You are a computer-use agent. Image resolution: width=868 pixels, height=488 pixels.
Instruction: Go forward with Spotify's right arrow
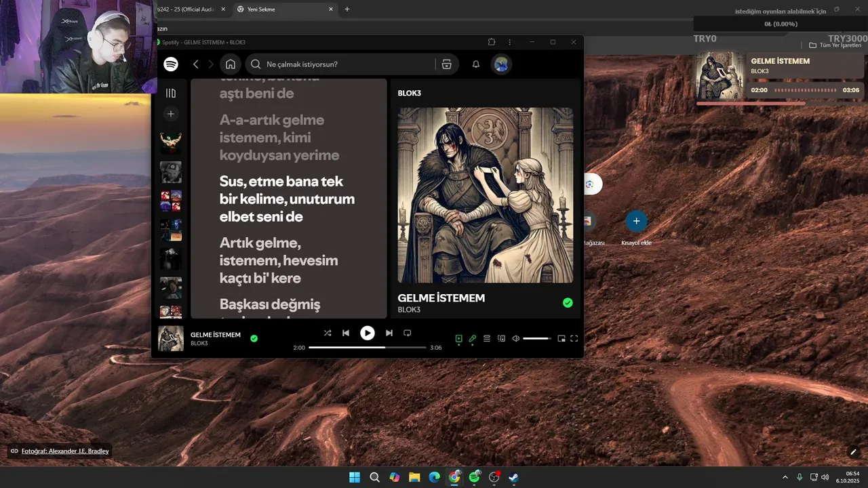coord(211,64)
